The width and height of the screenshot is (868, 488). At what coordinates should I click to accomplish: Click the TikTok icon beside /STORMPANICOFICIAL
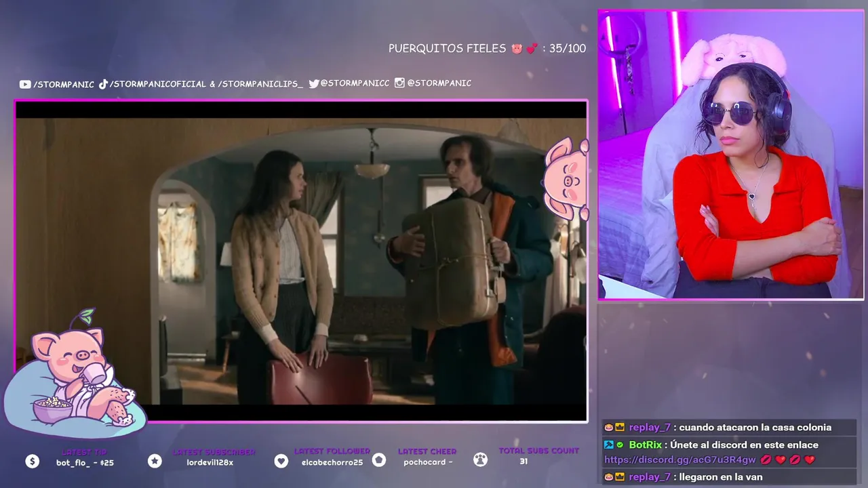(x=103, y=84)
